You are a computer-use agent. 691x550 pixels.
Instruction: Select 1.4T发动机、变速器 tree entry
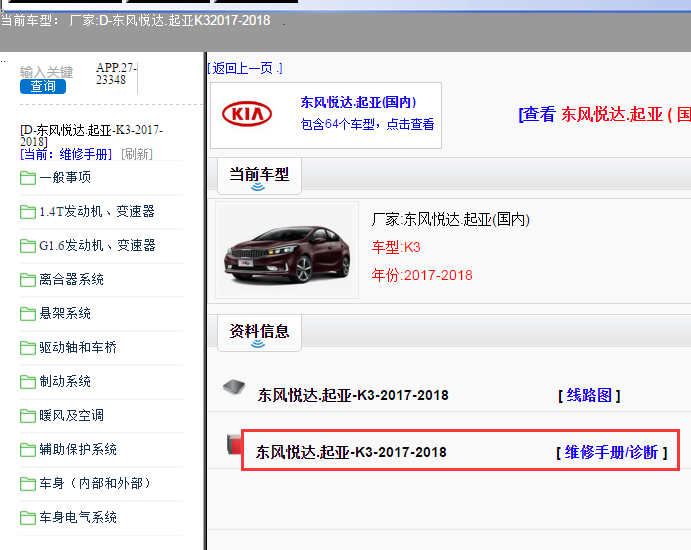pyautogui.click(x=97, y=212)
